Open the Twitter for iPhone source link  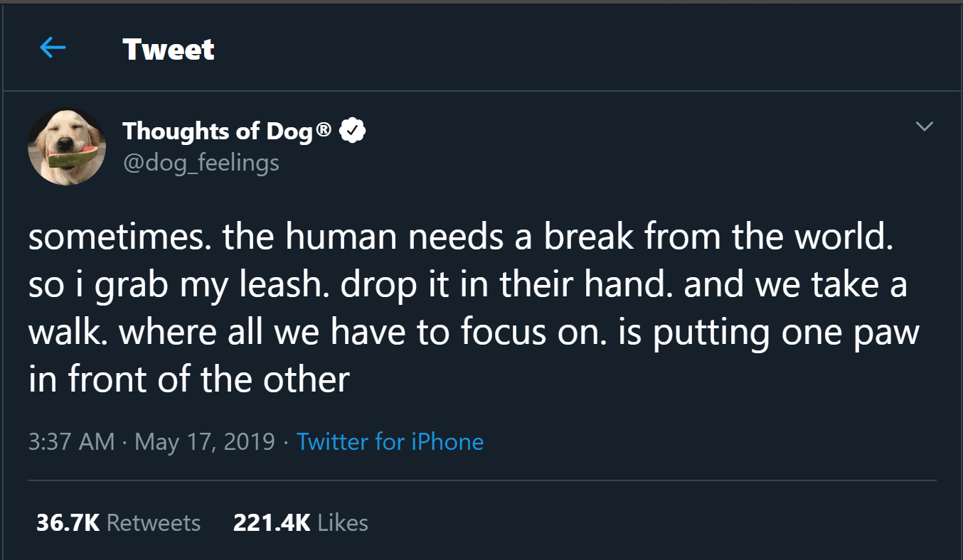pyautogui.click(x=390, y=441)
